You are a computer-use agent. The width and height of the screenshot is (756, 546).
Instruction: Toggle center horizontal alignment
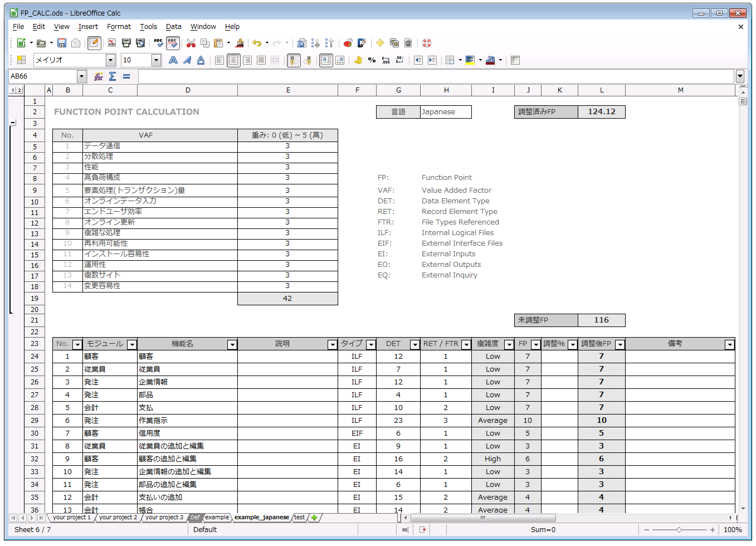point(233,60)
